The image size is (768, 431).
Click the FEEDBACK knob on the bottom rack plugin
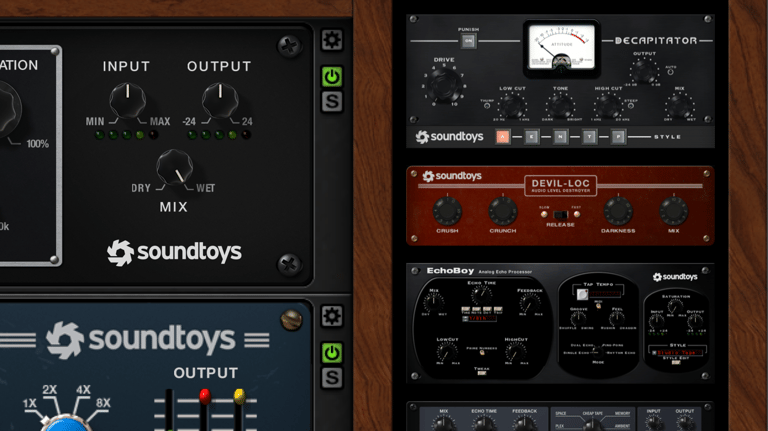pos(524,424)
